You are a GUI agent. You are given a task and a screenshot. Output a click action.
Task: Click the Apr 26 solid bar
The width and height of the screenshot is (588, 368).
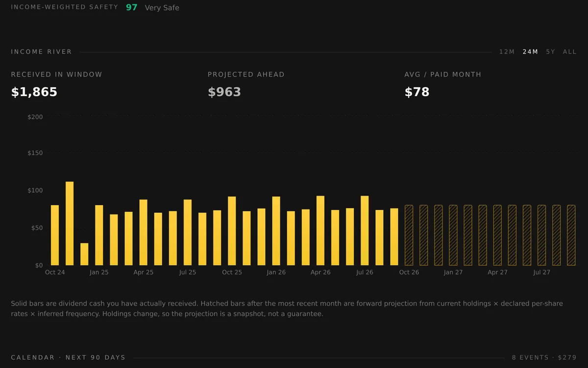pos(320,231)
